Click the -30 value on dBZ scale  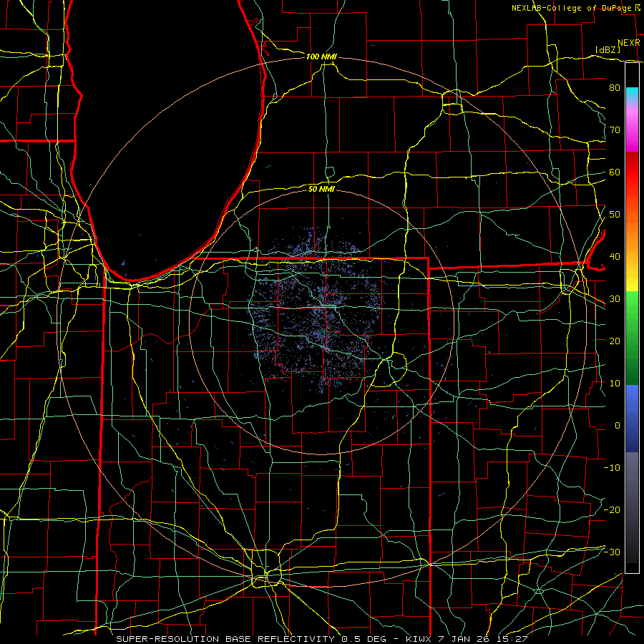612,552
